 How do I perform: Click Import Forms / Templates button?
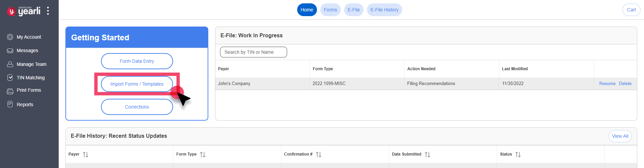pyautogui.click(x=137, y=84)
